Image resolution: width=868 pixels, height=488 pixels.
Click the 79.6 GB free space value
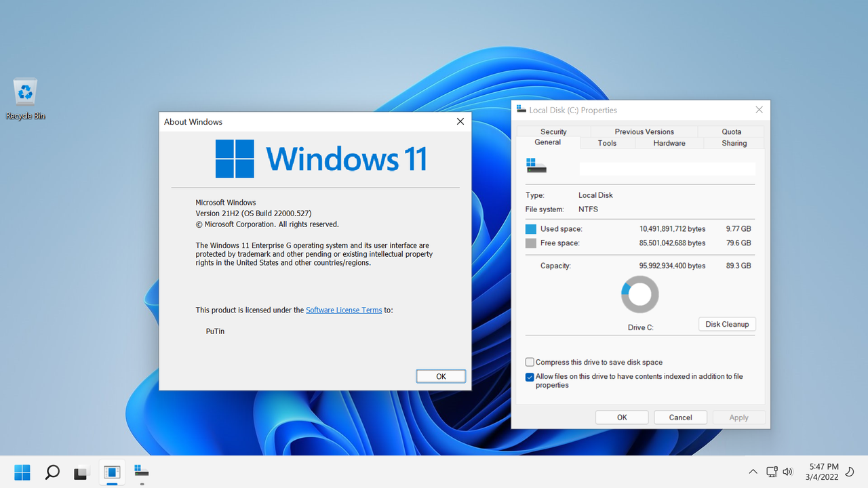[738, 243]
